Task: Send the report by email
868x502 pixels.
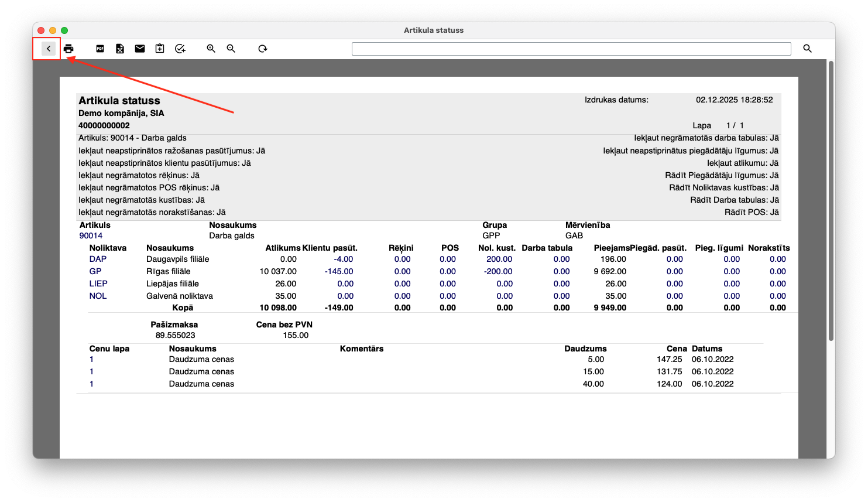Action: tap(140, 49)
